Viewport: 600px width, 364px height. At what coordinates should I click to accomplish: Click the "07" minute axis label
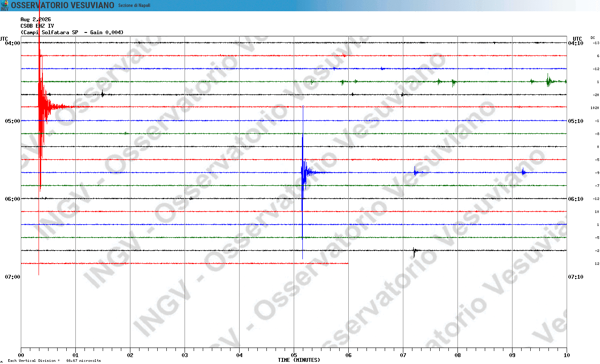(x=403, y=355)
